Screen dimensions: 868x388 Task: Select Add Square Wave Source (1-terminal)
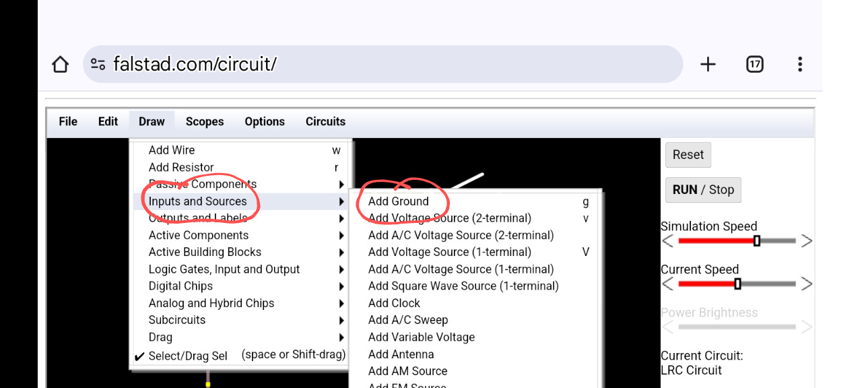pos(476,286)
